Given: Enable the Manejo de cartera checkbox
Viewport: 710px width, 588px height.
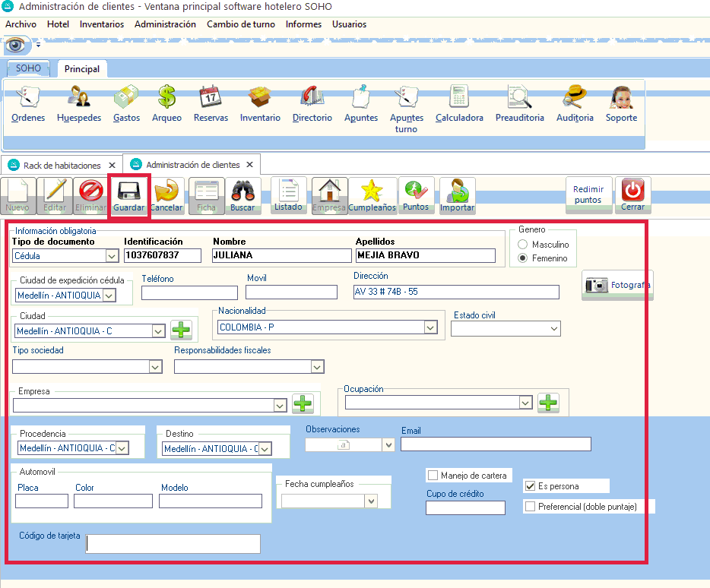Looking at the screenshot, I should click(433, 476).
